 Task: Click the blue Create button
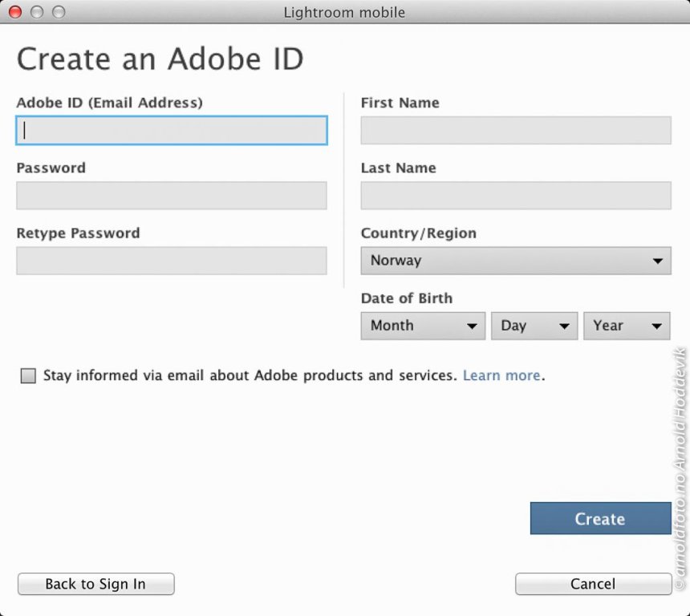601,518
